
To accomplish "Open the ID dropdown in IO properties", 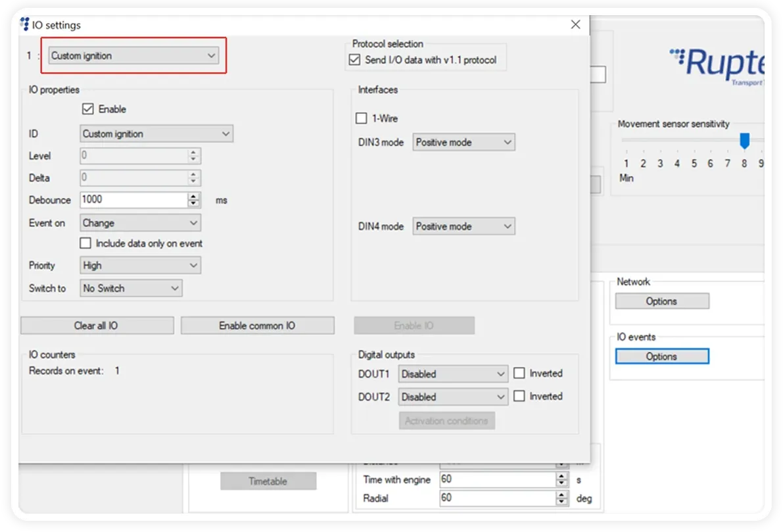I will click(x=156, y=133).
